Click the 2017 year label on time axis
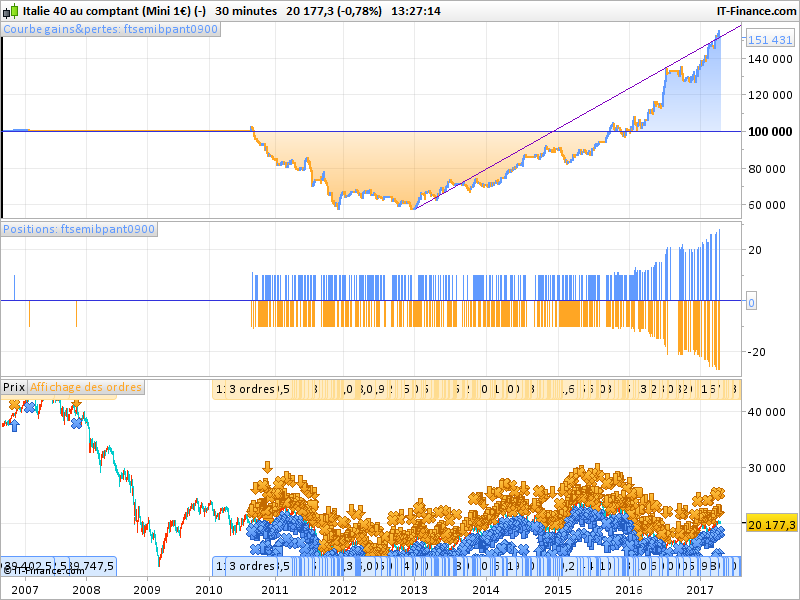The height and width of the screenshot is (600, 800). 700,590
